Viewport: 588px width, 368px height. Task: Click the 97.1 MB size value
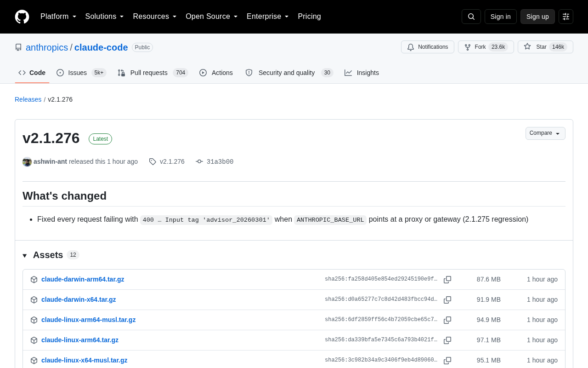point(489,340)
